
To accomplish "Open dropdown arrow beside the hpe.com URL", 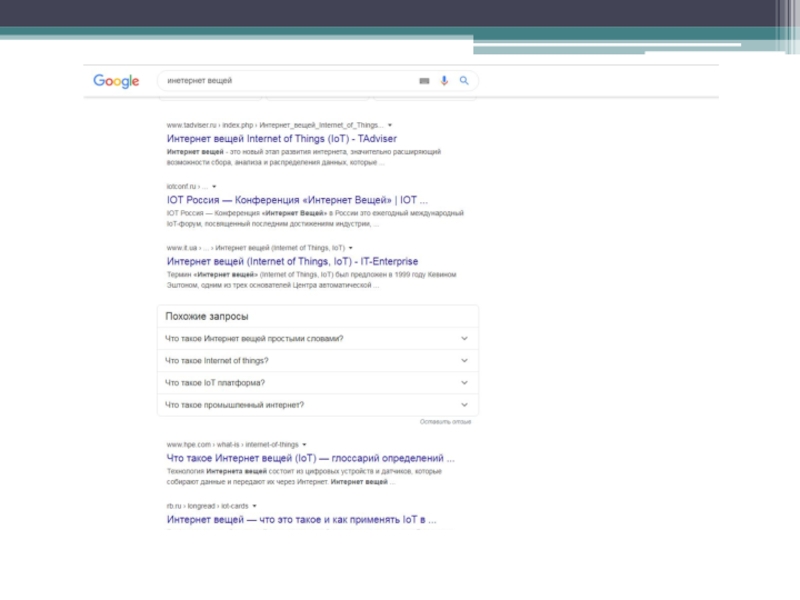I will 304,444.
